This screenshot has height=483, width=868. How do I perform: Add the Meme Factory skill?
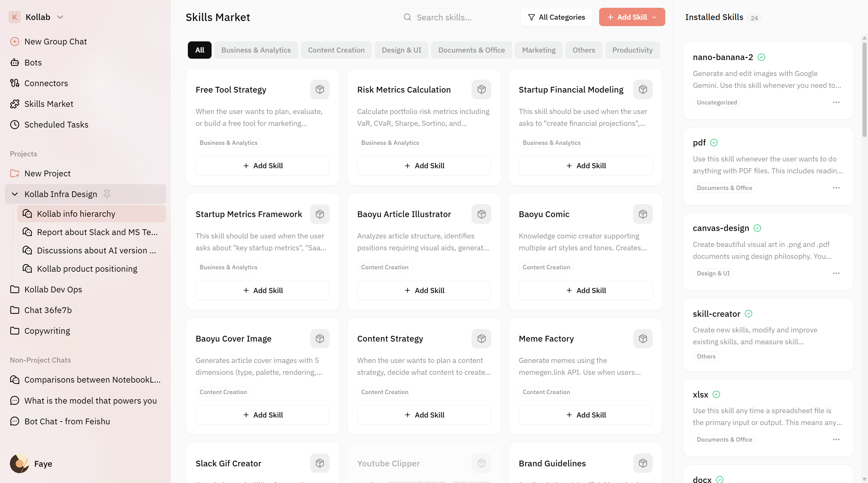[586, 415]
